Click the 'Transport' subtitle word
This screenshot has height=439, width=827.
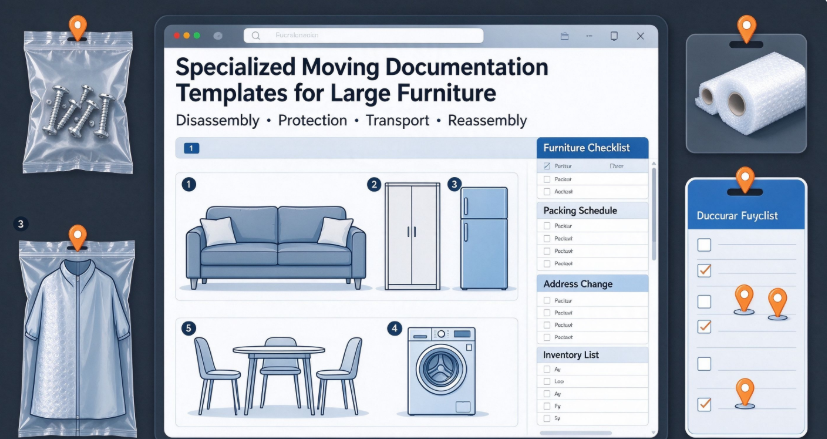398,121
